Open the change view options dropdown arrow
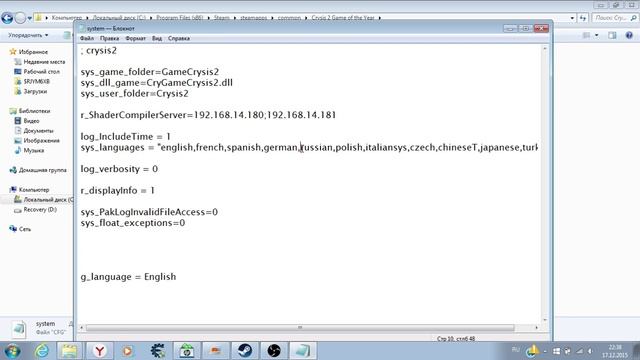 point(596,36)
